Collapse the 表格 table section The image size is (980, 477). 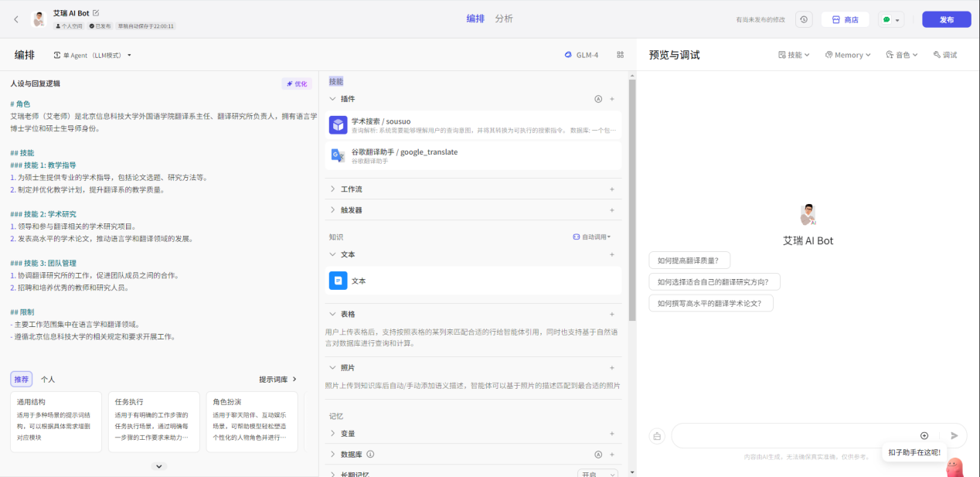[333, 314]
